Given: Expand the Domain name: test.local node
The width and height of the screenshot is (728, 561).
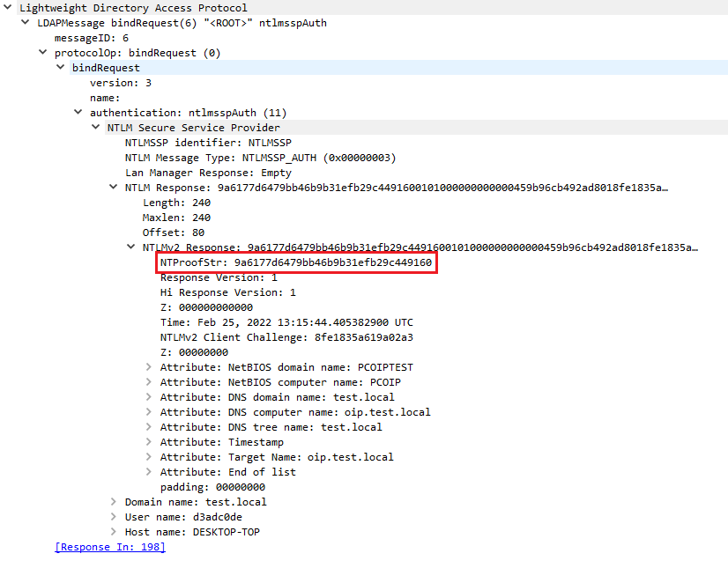Looking at the screenshot, I should (114, 501).
